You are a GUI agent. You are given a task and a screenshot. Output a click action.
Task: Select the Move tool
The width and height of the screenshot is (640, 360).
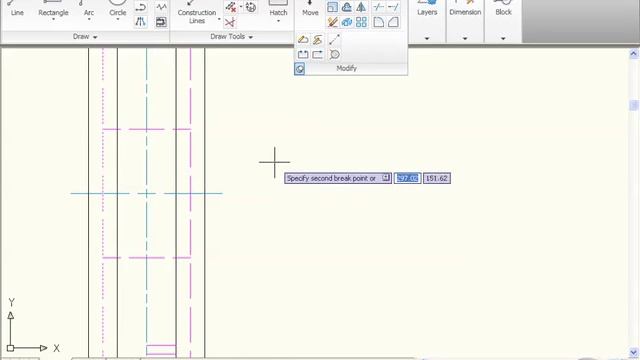310,9
